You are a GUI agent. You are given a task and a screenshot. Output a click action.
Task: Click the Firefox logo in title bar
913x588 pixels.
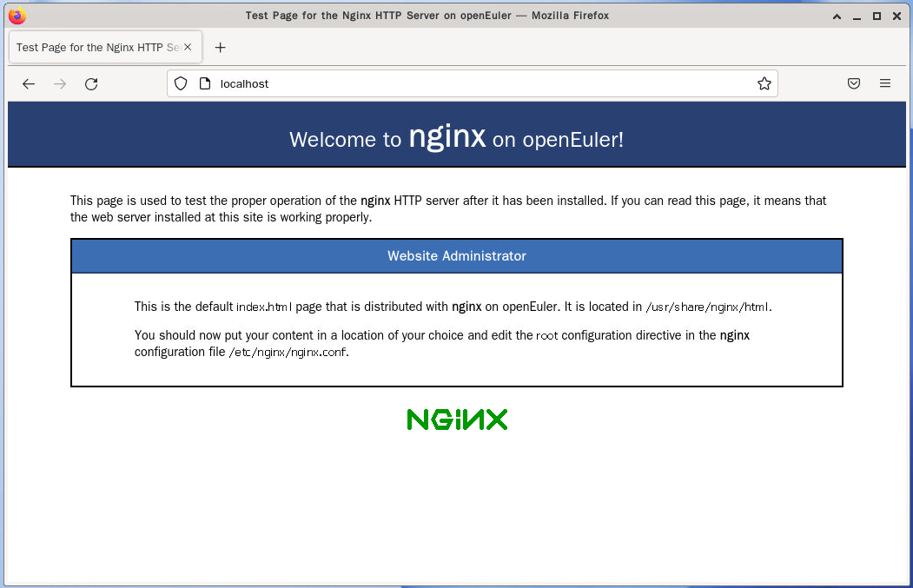tap(17, 16)
